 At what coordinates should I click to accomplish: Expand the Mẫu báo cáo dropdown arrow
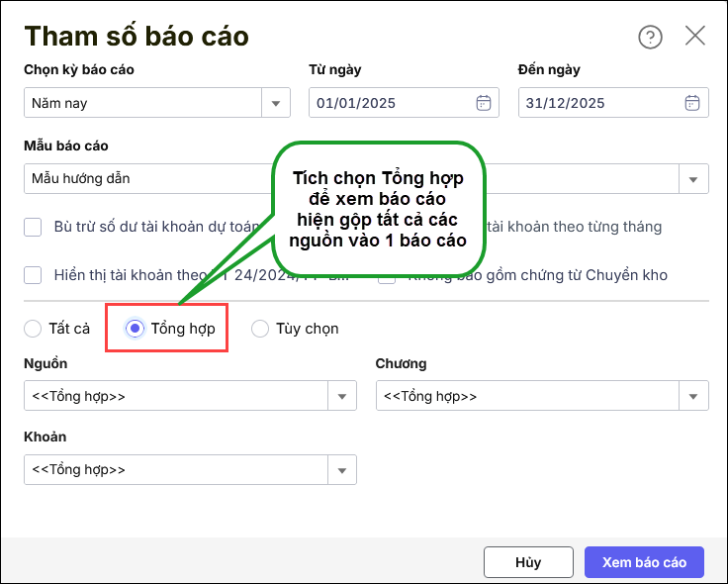pyautogui.click(x=692, y=179)
